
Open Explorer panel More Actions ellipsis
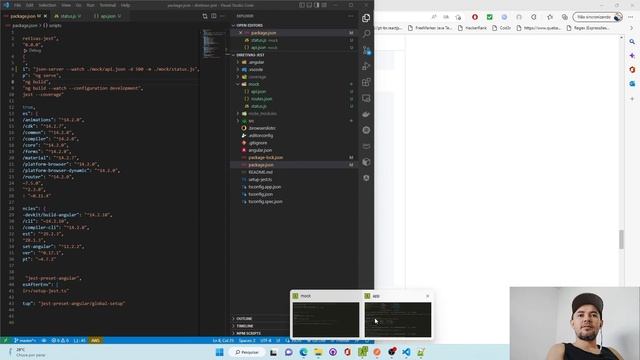point(351,16)
